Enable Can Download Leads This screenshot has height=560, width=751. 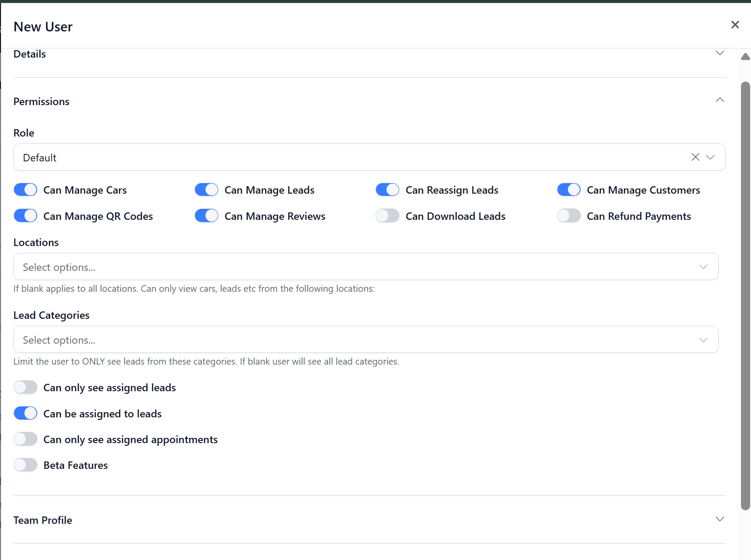(387, 216)
